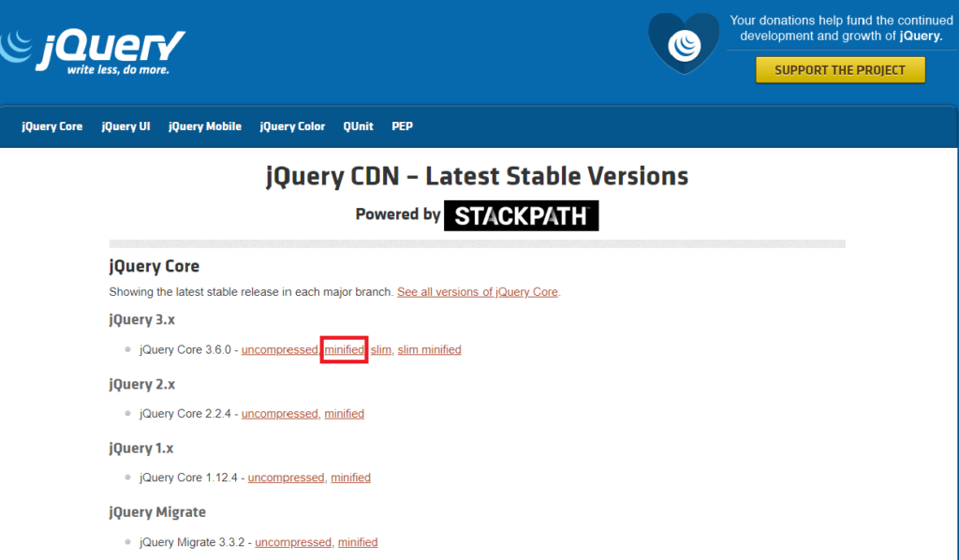Image resolution: width=959 pixels, height=560 pixels.
Task: Open the jQuery Core nav item
Action: (x=52, y=126)
